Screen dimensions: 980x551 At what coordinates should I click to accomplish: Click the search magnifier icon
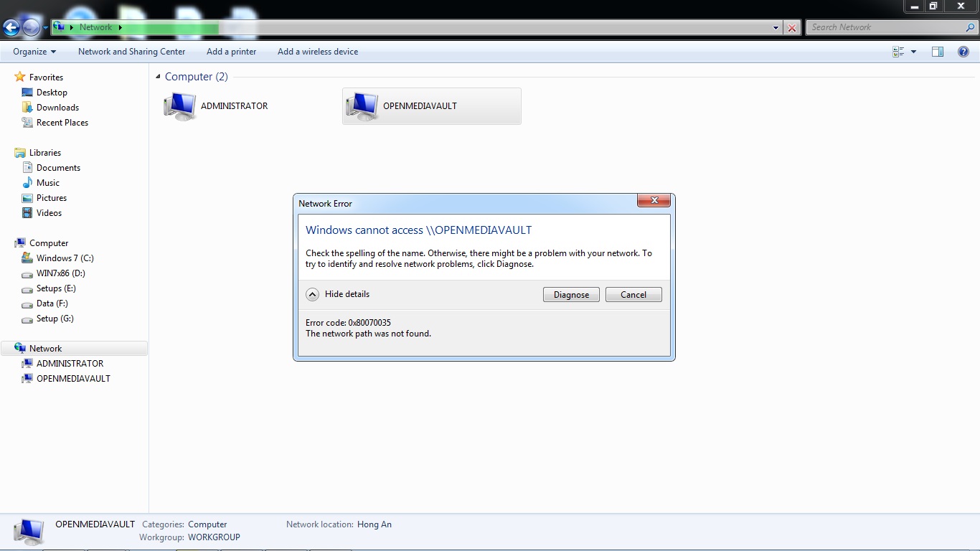tap(970, 27)
